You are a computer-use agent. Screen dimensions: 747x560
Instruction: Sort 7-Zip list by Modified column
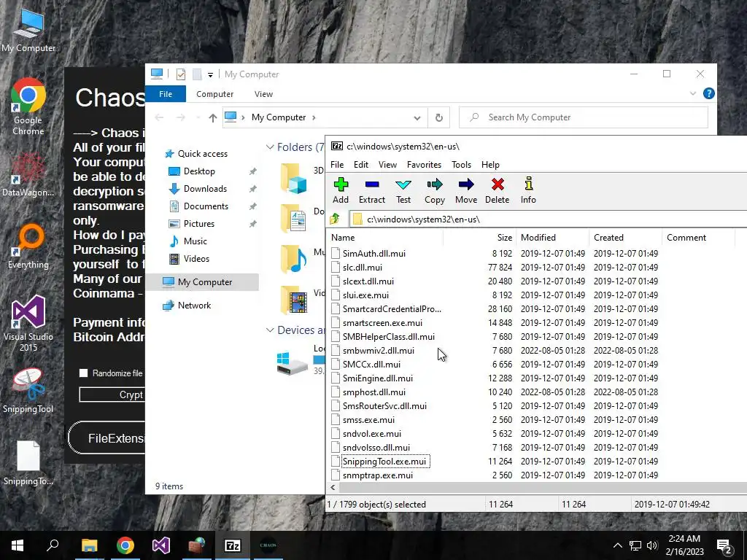click(x=553, y=238)
